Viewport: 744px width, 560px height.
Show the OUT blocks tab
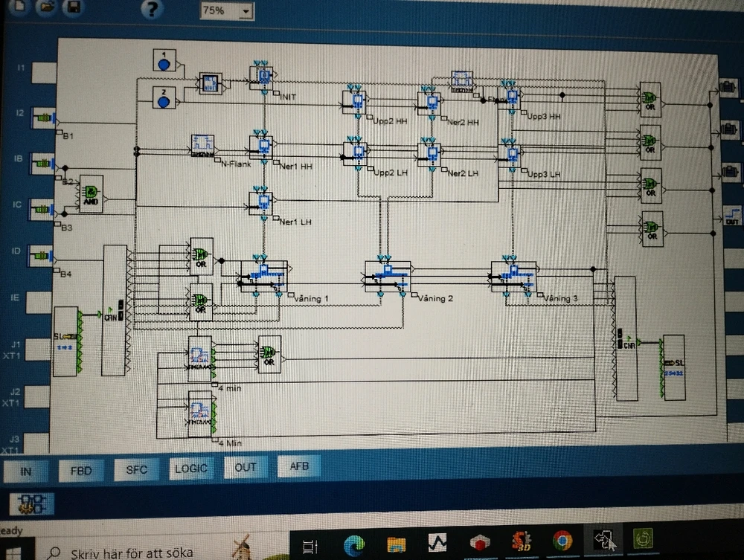[246, 467]
